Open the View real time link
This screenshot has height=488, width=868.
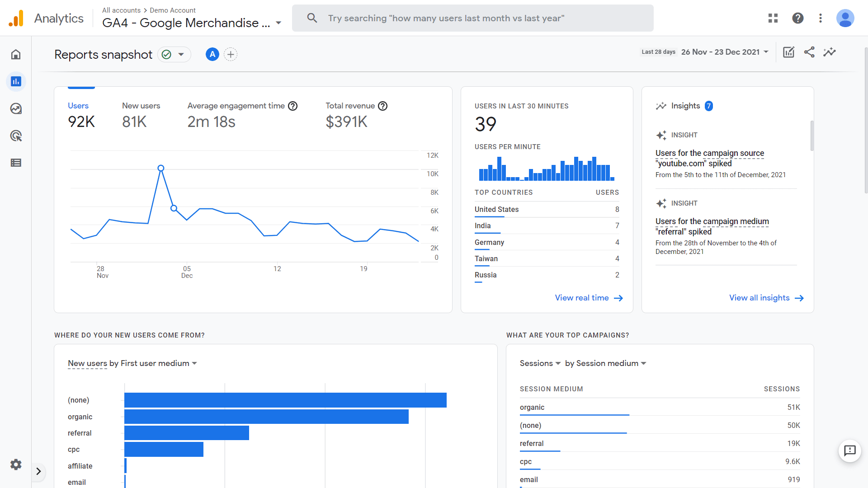(589, 298)
